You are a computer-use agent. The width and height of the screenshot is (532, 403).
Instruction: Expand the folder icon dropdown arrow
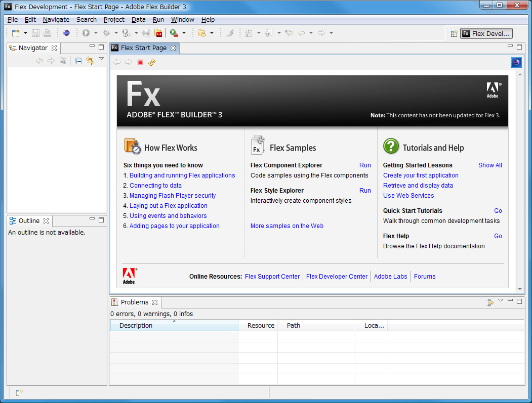tap(212, 33)
